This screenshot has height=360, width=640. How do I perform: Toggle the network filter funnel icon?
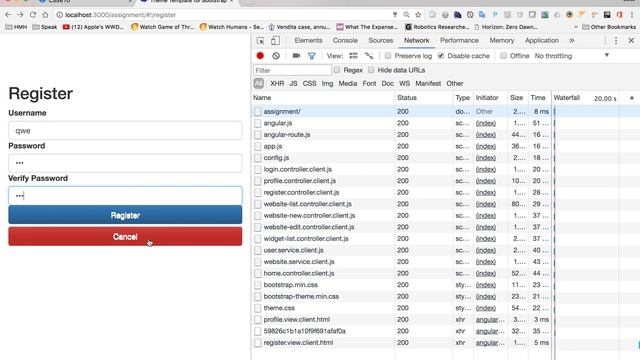311,56
